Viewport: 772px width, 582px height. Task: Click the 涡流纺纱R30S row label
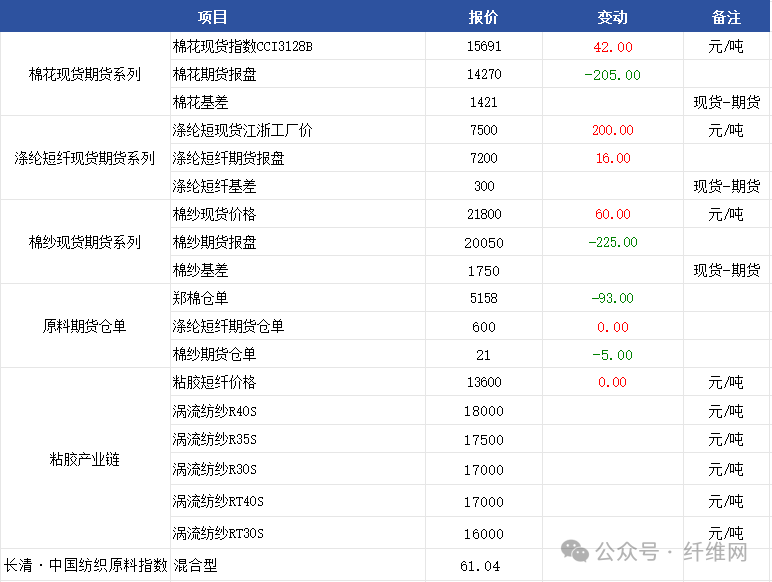click(x=215, y=469)
